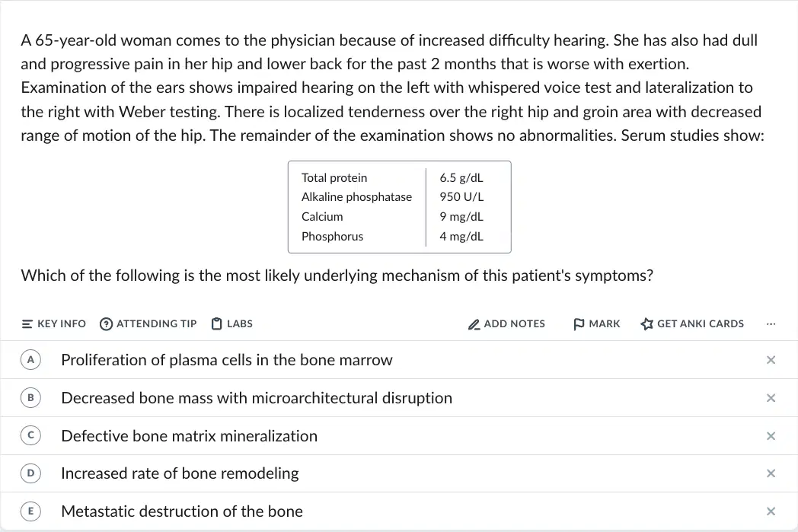Pick answer 'Defective bone matrix mineralization'
Image resolution: width=798 pixels, height=532 pixels.
pyautogui.click(x=190, y=436)
